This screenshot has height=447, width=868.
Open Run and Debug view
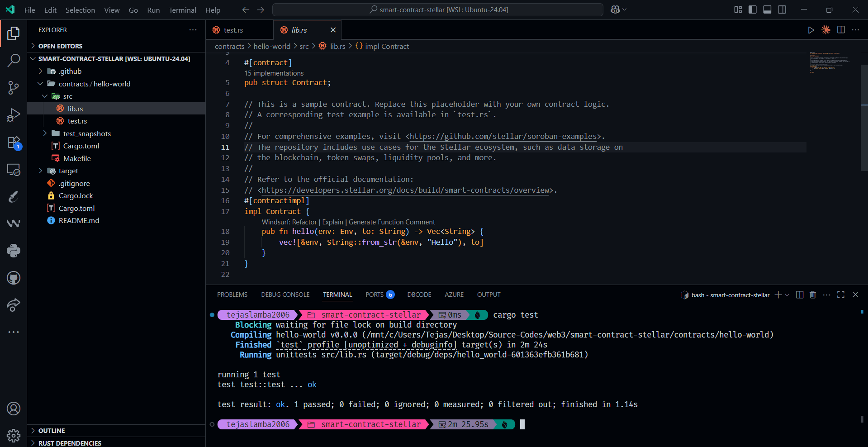pos(14,115)
